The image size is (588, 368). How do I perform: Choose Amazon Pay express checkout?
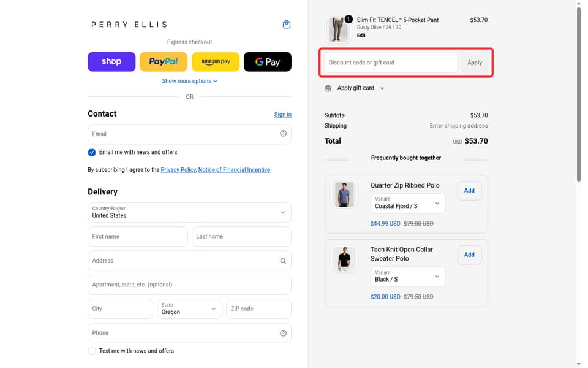pyautogui.click(x=216, y=61)
